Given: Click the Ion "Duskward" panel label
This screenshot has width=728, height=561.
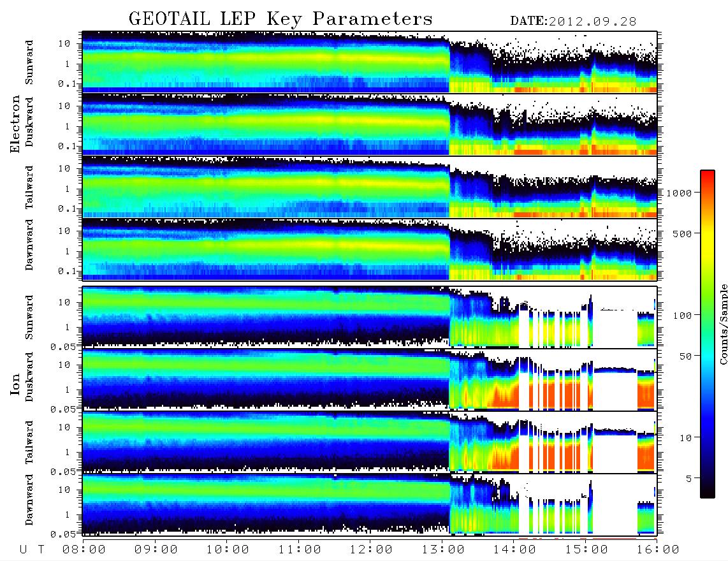Looking at the screenshot, I should (29, 377).
